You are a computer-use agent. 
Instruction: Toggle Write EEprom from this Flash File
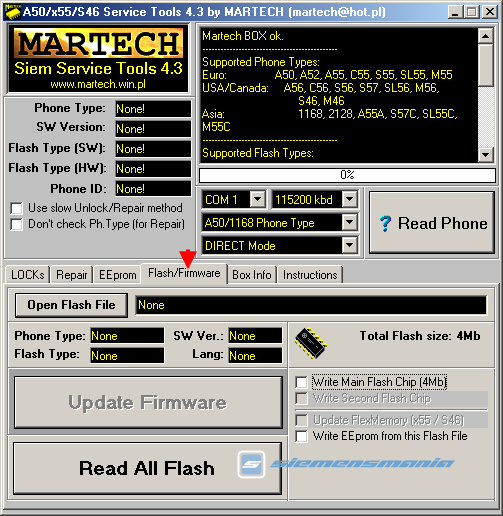301,436
